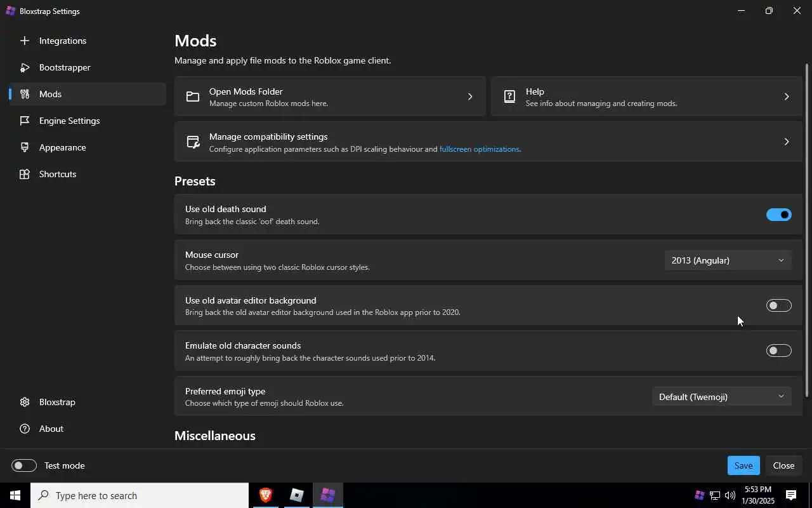
Task: Click the Manage compatibility settings chevron
Action: 787,142
